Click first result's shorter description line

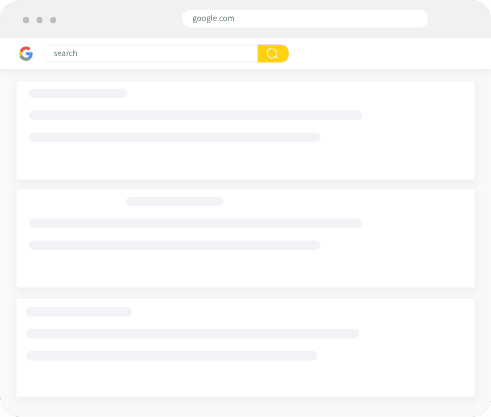pos(175,137)
